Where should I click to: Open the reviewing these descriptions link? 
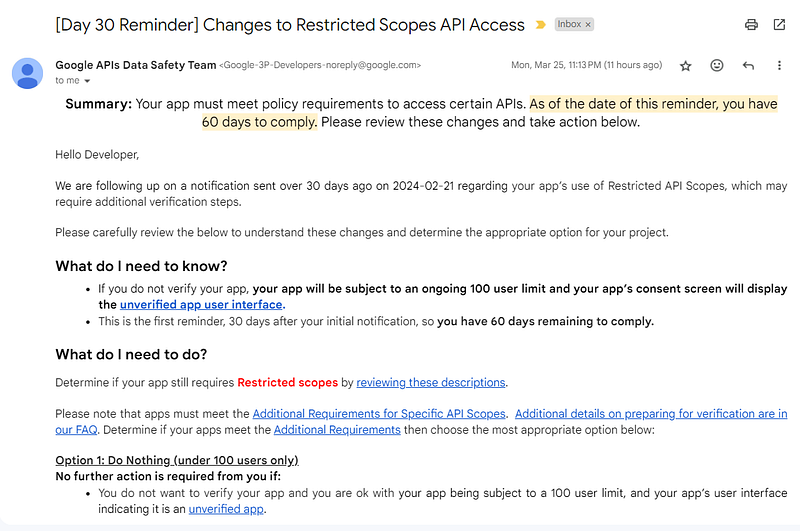[x=431, y=382]
